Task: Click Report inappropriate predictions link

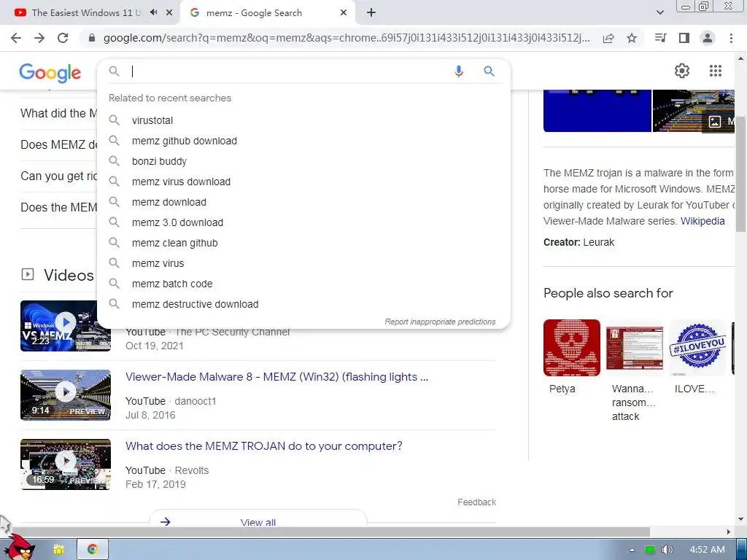Action: tap(440, 322)
